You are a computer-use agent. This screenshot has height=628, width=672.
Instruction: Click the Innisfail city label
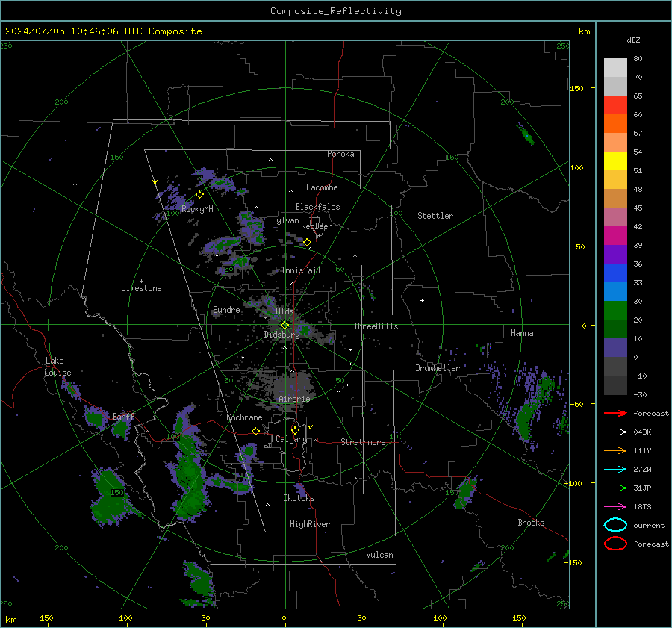(301, 270)
